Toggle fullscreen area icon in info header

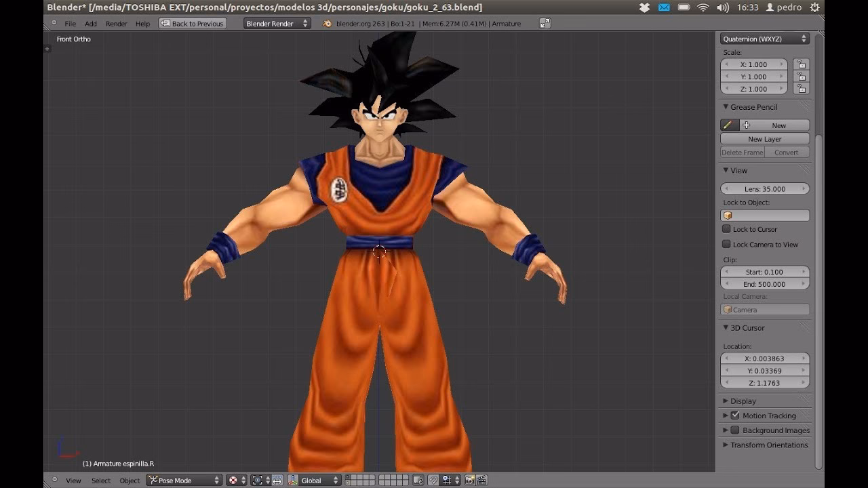pyautogui.click(x=545, y=23)
